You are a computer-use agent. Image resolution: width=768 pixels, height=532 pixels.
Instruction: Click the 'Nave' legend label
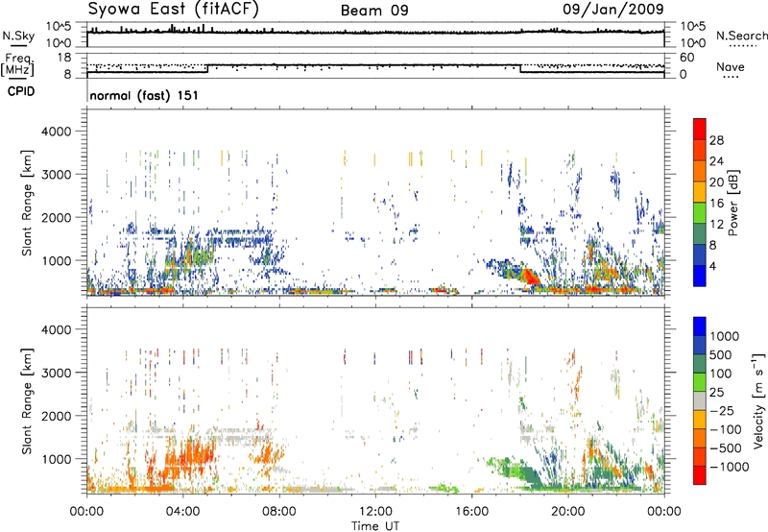tap(731, 66)
